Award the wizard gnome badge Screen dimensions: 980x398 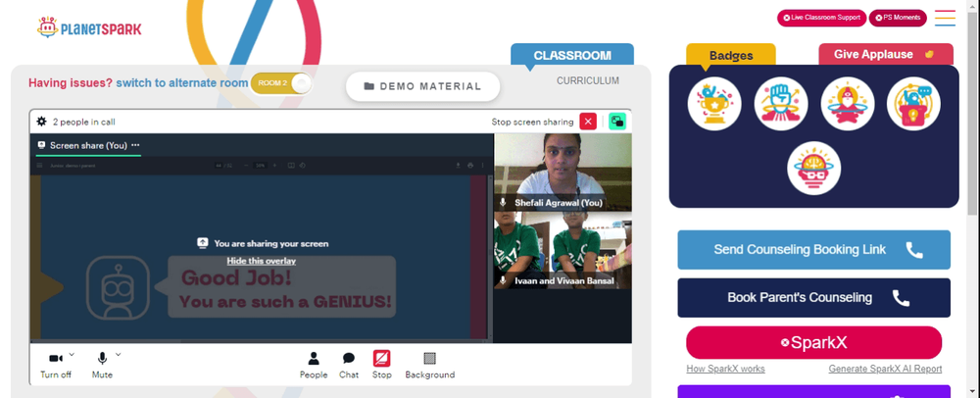click(848, 104)
